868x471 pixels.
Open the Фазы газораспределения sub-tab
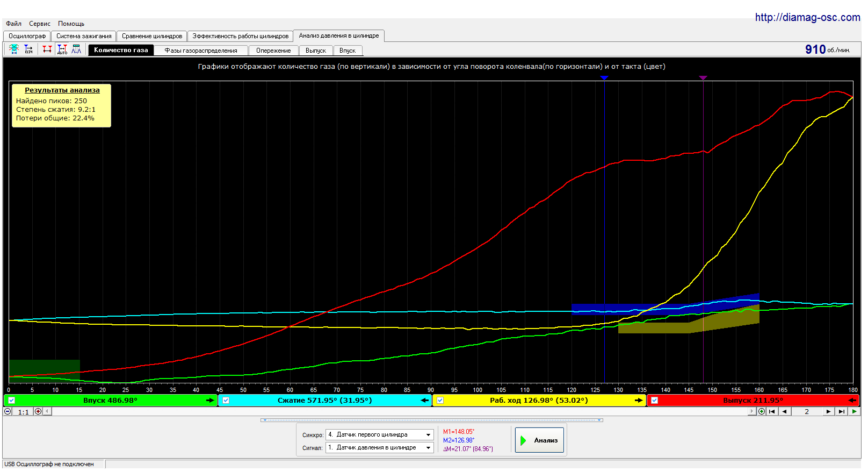201,51
